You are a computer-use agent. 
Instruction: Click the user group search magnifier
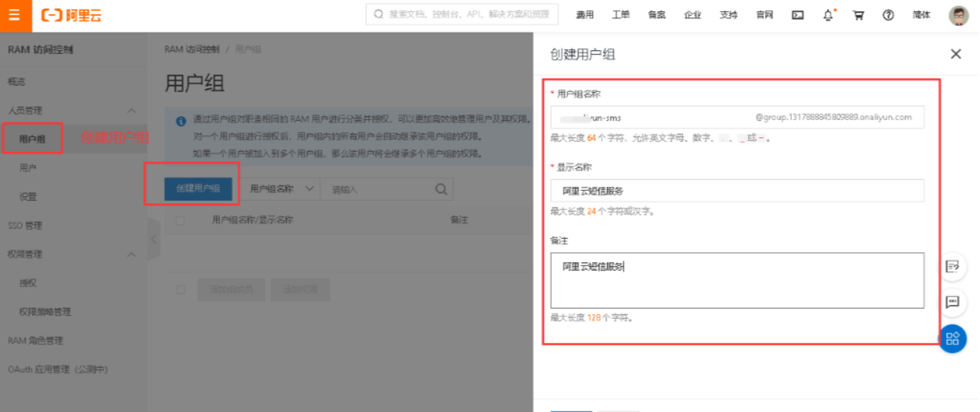pyautogui.click(x=441, y=189)
